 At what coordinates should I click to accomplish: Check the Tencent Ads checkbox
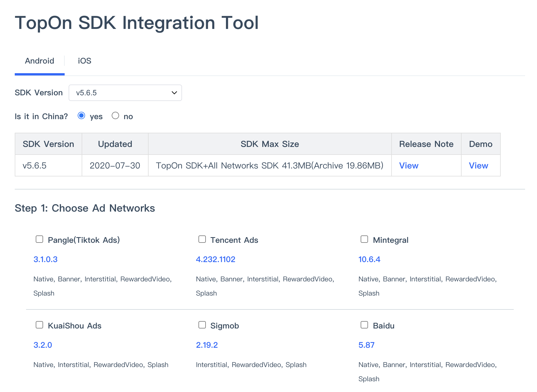(x=202, y=239)
